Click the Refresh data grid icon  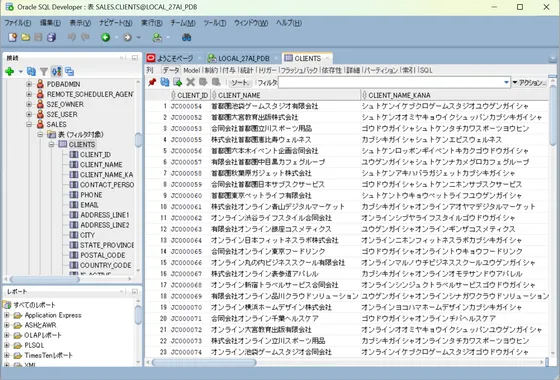click(165, 82)
